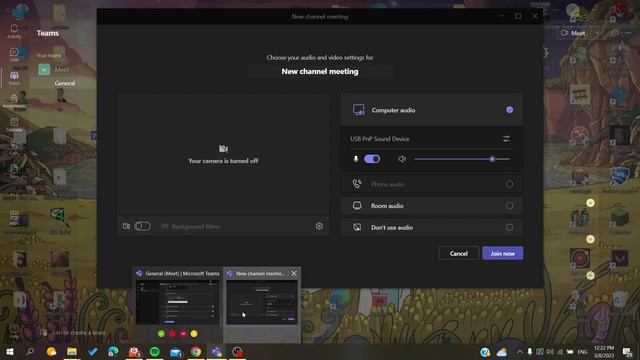The height and width of the screenshot is (360, 640).
Task: Open Spotify from the taskbar
Action: click(155, 351)
